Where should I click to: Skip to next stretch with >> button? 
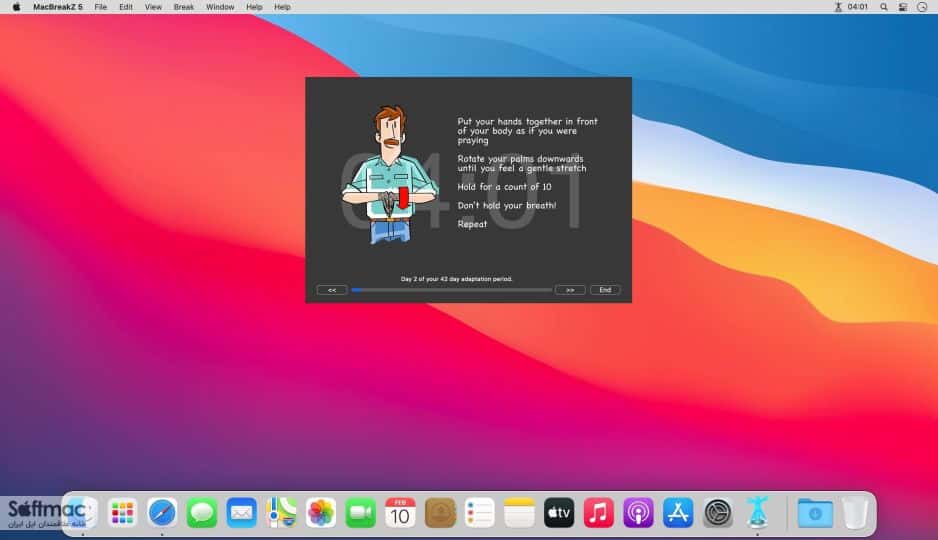570,290
